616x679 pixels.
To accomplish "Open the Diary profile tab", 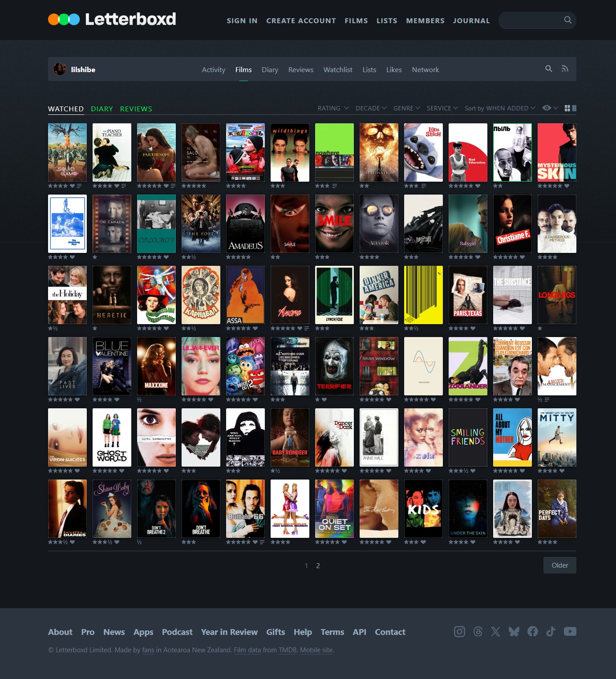I will 270,69.
